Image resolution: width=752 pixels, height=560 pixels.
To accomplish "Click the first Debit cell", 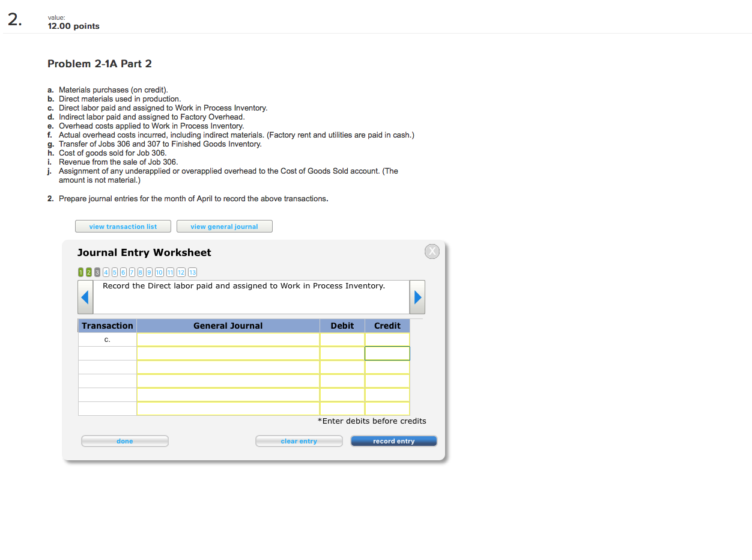I will (342, 339).
